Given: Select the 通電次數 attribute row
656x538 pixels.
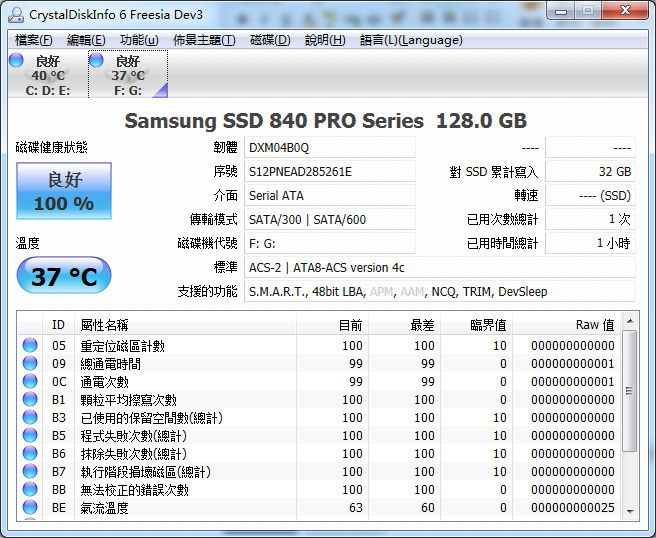Looking at the screenshot, I should click(319, 382).
